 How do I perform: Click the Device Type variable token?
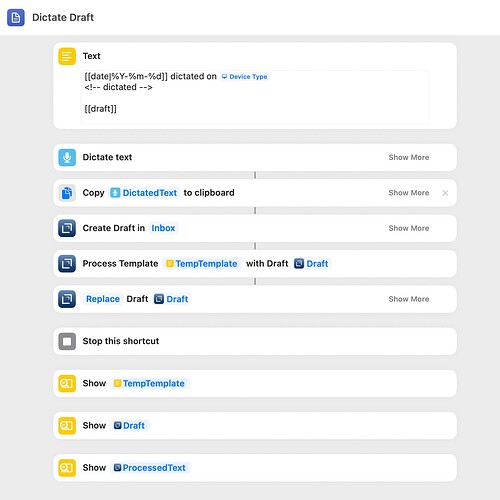point(244,77)
